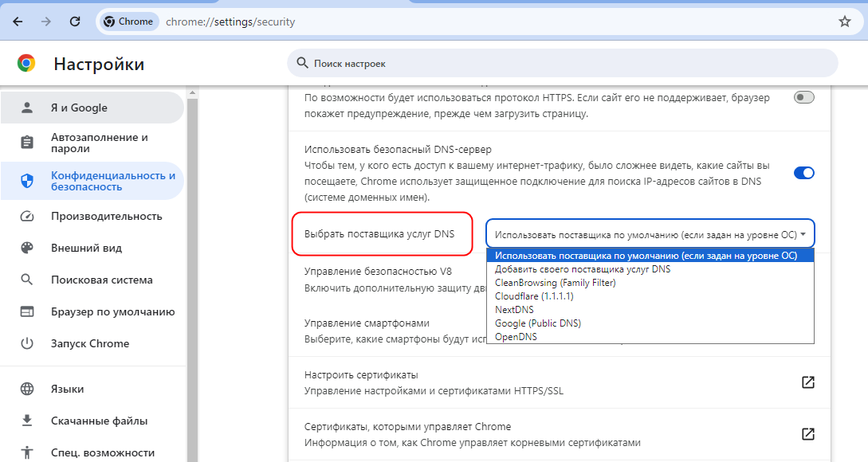
Task: Open Браузер по умолчанию section
Action: (x=92, y=311)
